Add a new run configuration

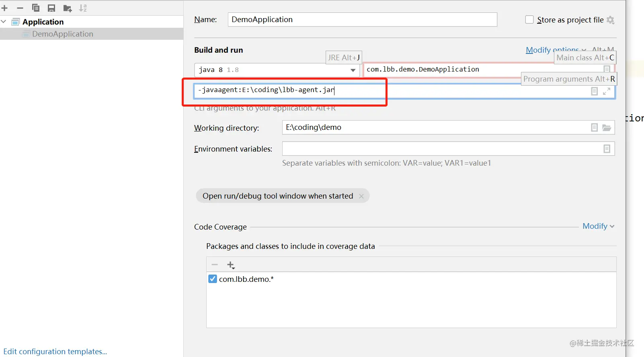[5, 8]
